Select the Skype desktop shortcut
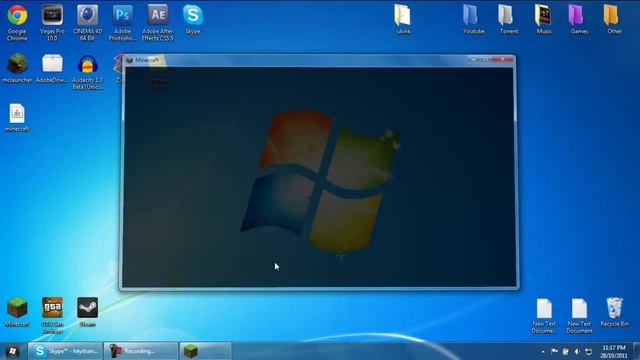Viewport: 640px width, 360px height. 193,19
